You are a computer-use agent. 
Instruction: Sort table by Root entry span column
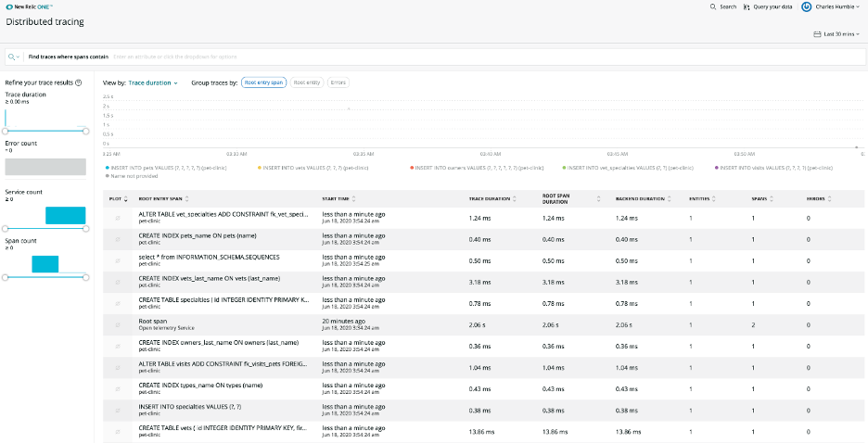point(164,199)
